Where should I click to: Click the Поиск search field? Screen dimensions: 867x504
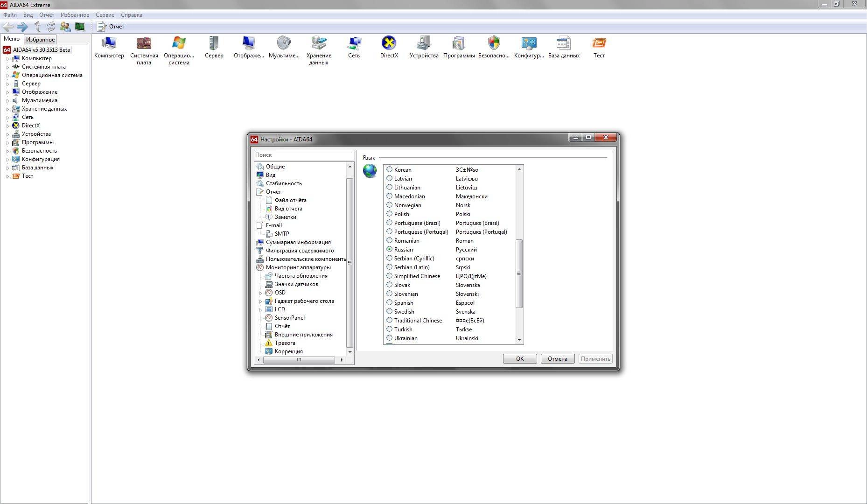tap(304, 155)
